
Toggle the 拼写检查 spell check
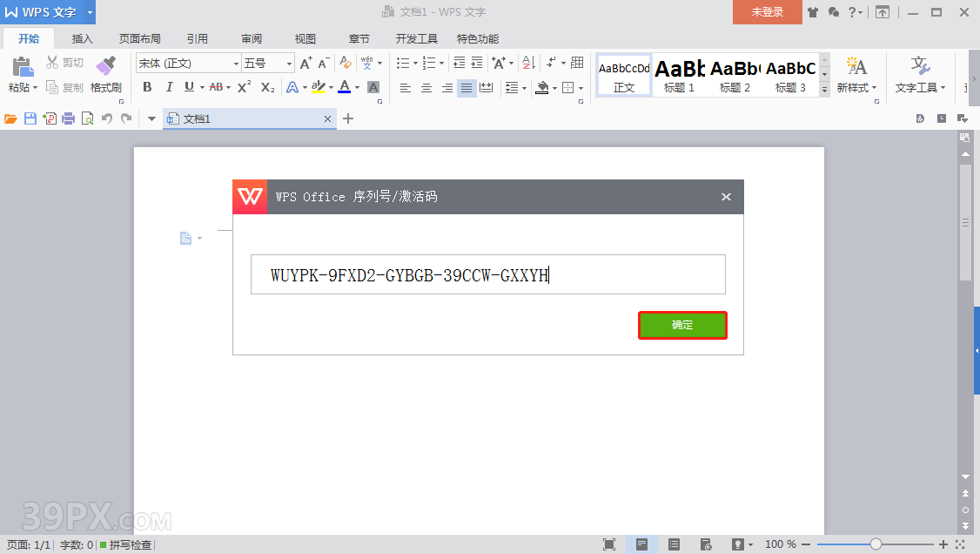pyautogui.click(x=126, y=544)
